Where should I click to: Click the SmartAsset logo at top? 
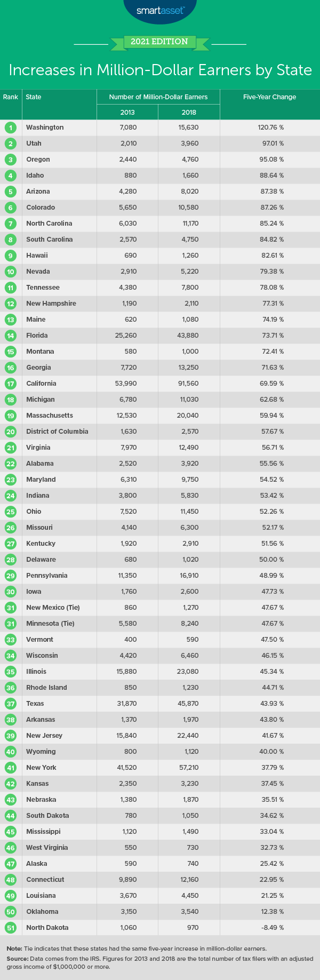pyautogui.click(x=159, y=10)
